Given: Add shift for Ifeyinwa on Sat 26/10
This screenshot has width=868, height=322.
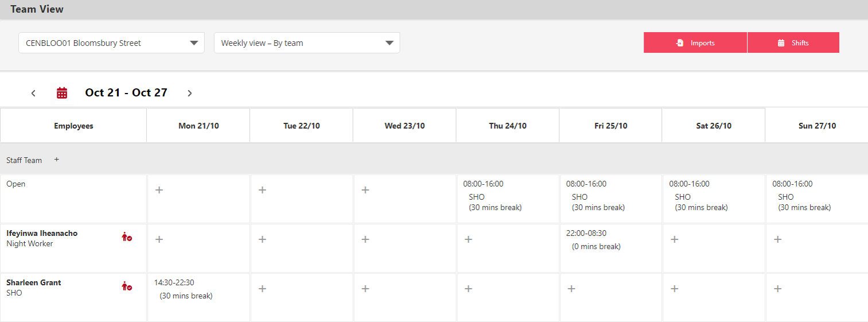Looking at the screenshot, I should point(675,239).
